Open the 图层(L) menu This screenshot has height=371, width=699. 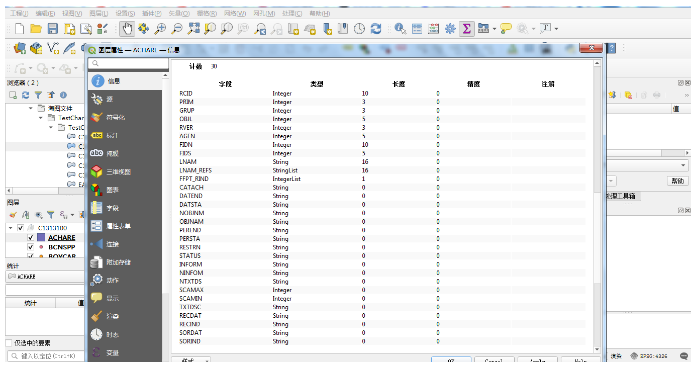[98, 13]
